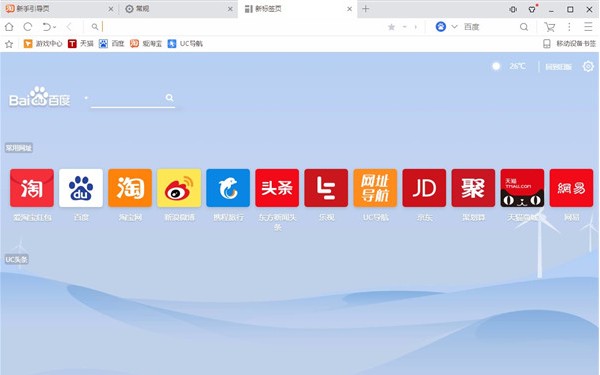
Task: Click the Baidu paw search engine icon
Action: 441,26
